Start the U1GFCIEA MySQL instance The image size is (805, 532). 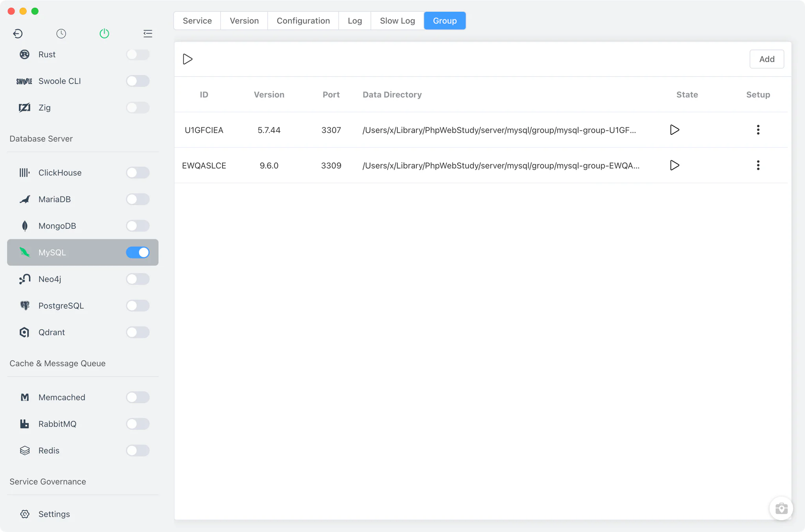click(x=675, y=130)
